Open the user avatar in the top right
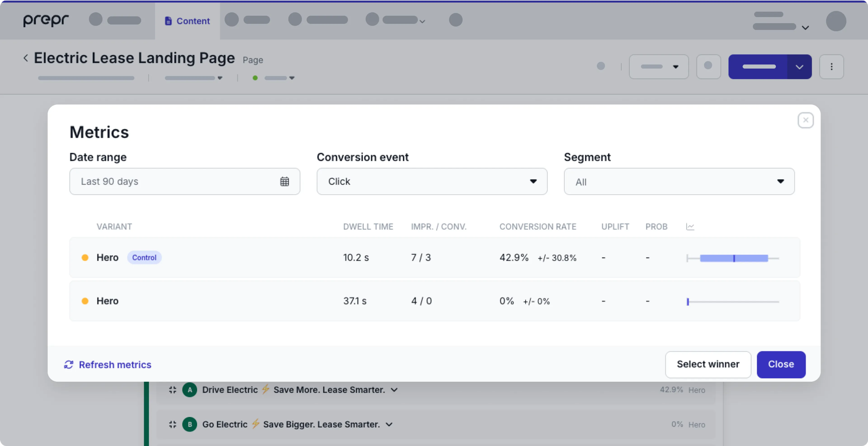This screenshot has height=446, width=868. click(x=836, y=21)
